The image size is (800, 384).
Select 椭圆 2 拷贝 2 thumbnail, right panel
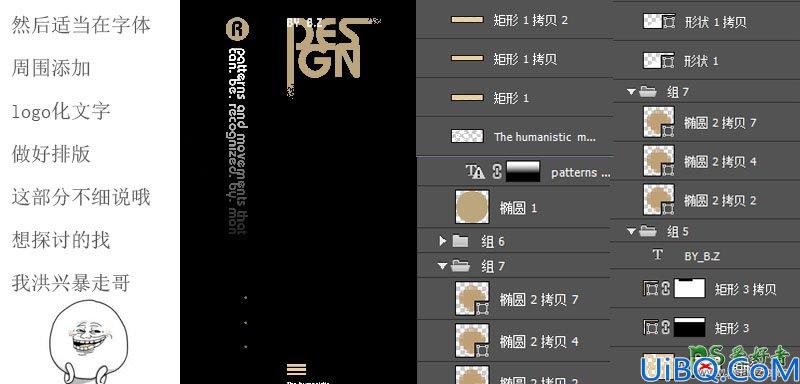659,199
